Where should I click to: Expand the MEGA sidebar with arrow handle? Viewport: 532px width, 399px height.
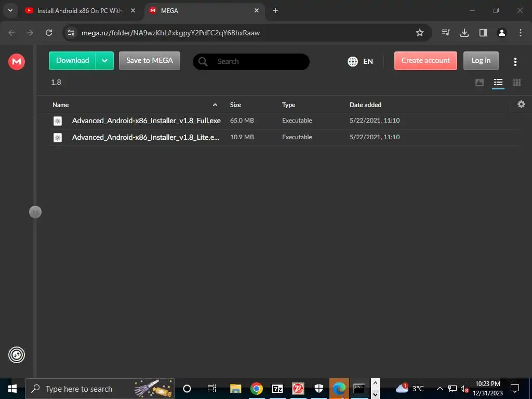point(35,212)
